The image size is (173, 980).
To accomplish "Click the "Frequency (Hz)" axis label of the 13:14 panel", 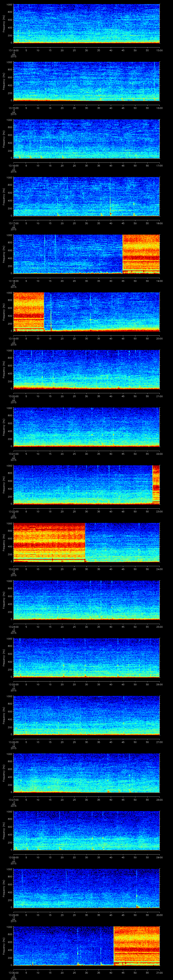I will click(x=4, y=24).
